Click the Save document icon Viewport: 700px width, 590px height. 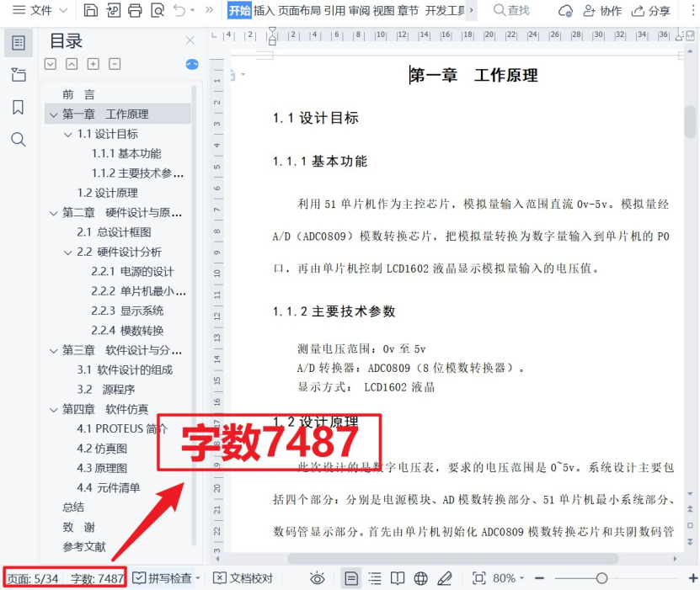pos(91,10)
